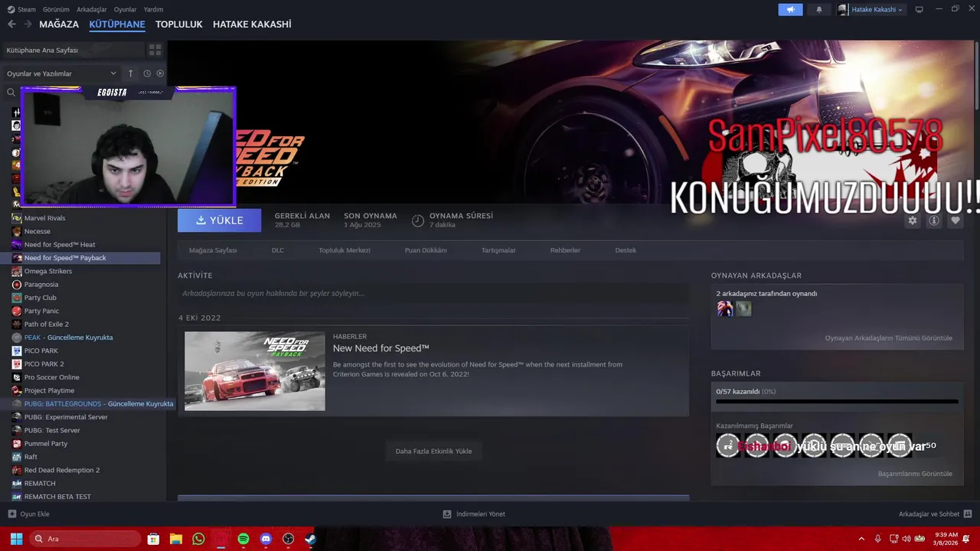Click the recent activity clock filter icon
The width and height of the screenshot is (980, 551).
pyautogui.click(x=147, y=73)
